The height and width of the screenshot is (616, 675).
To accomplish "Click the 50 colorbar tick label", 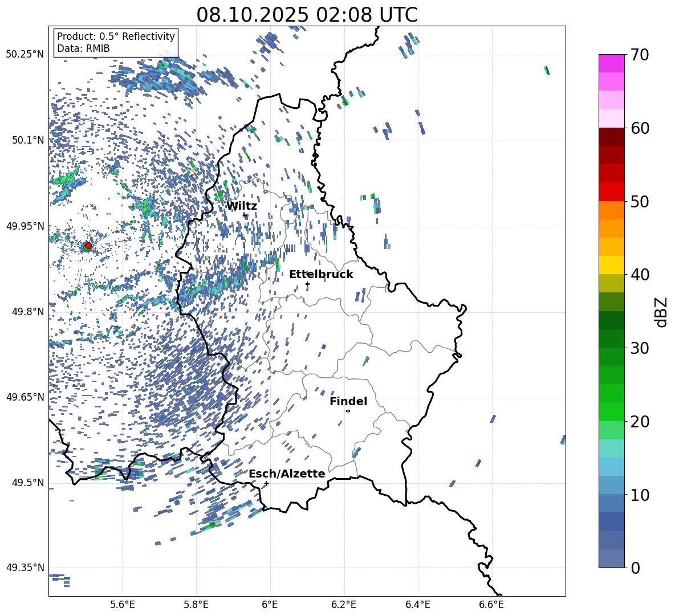I will (x=640, y=201).
